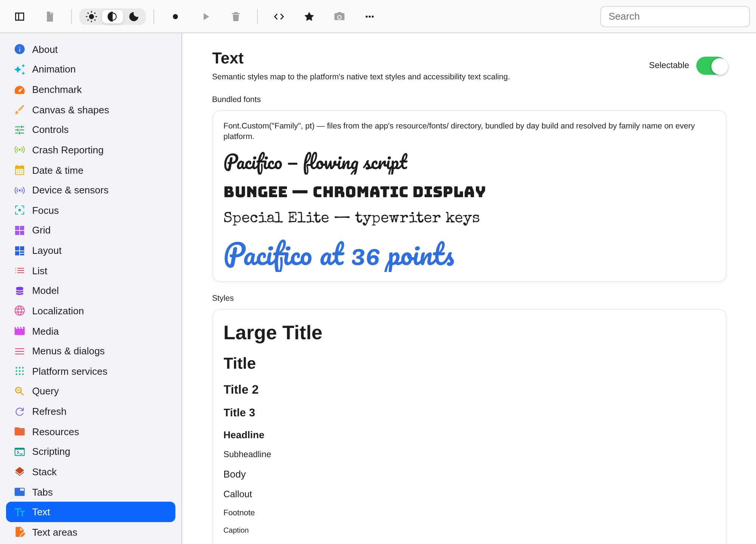Click the Semantic styles description line
Screen dimensions: 756x544
click(x=361, y=77)
